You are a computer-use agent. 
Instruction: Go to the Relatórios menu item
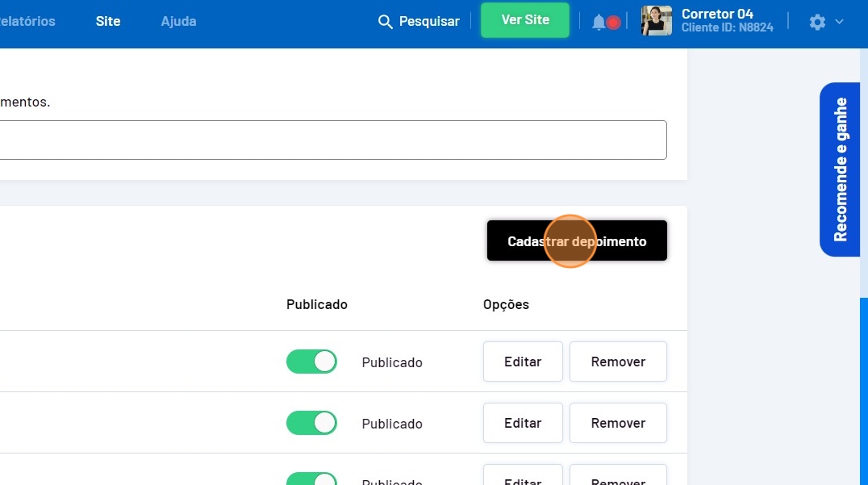pyautogui.click(x=27, y=21)
